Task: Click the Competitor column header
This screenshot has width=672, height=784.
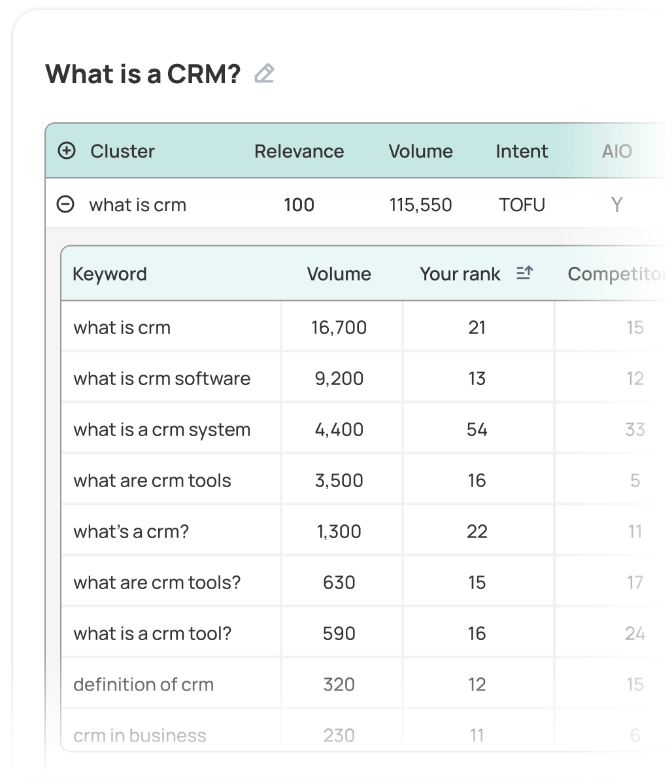Action: pos(616,274)
